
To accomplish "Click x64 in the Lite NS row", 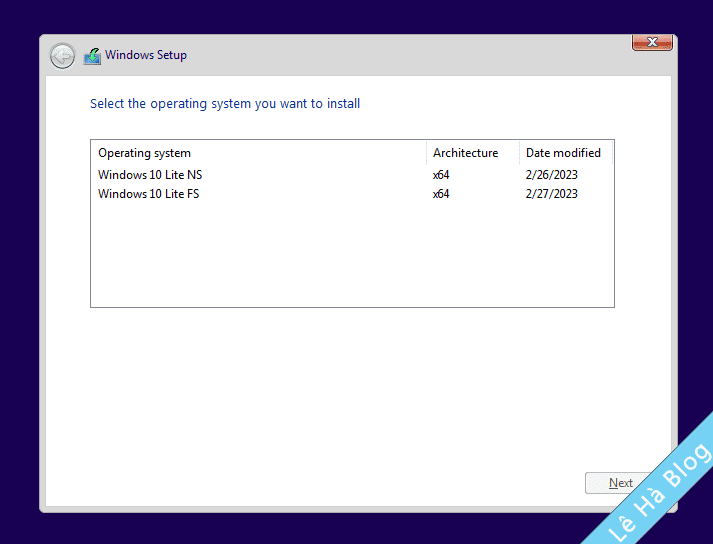I will click(x=441, y=175).
